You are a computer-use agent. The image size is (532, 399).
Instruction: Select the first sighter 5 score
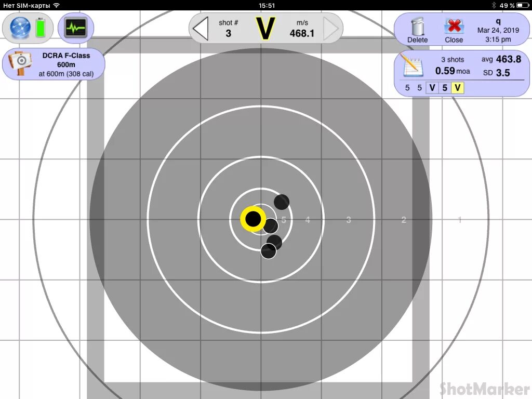point(407,88)
